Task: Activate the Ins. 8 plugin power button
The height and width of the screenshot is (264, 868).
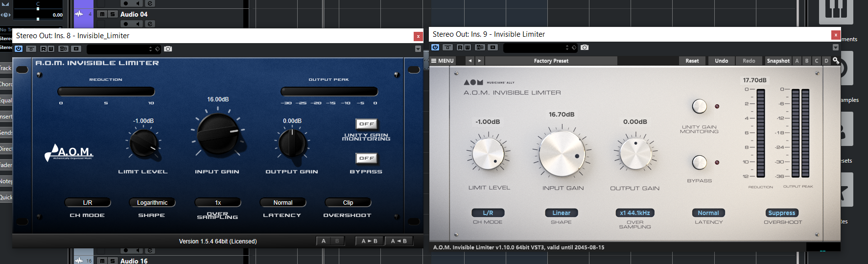Action: [x=19, y=49]
